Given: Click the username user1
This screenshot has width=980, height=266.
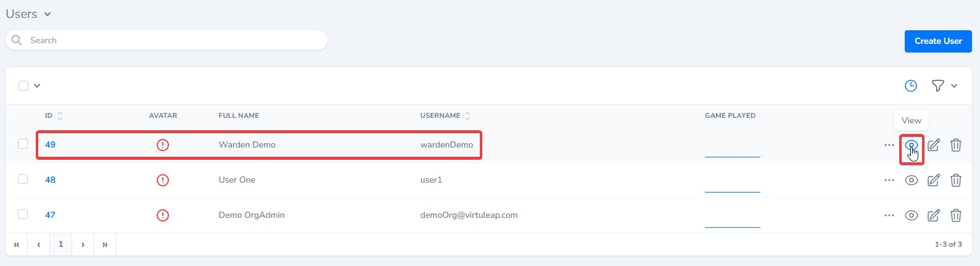Looking at the screenshot, I should click(431, 180).
